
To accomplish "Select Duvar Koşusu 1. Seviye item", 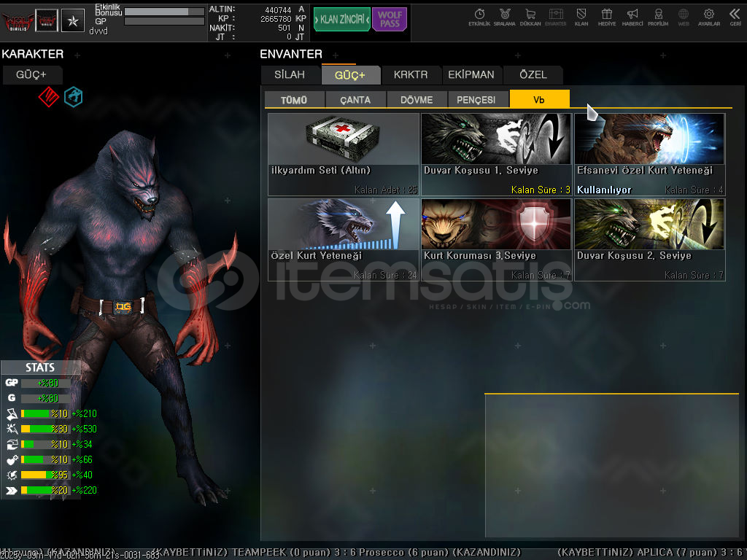I will [x=496, y=155].
